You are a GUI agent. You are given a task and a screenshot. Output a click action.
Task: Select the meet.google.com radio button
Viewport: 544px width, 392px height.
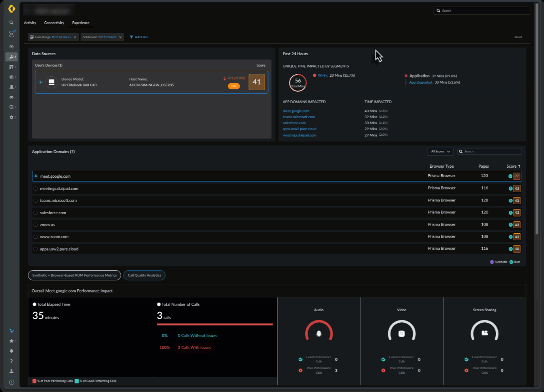(36, 176)
